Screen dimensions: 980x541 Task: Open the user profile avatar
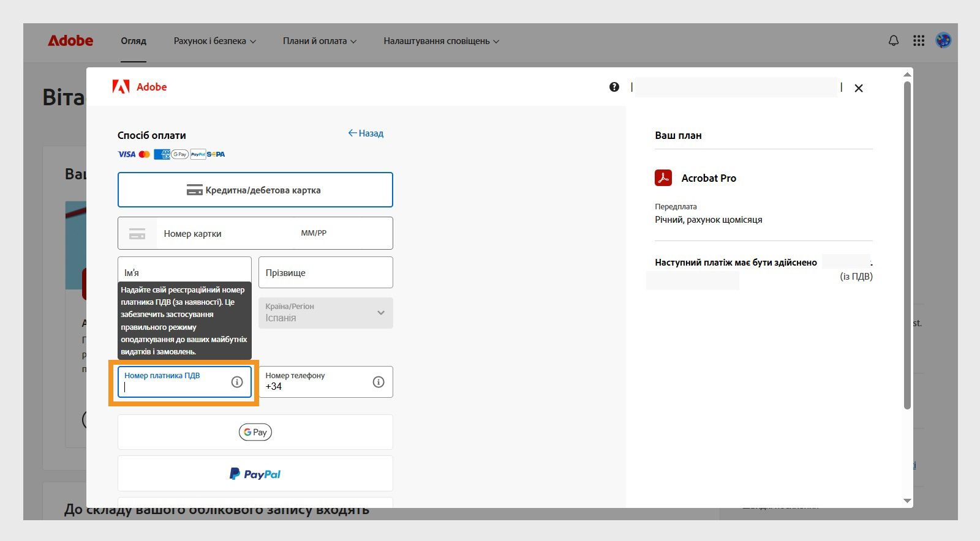click(x=943, y=41)
